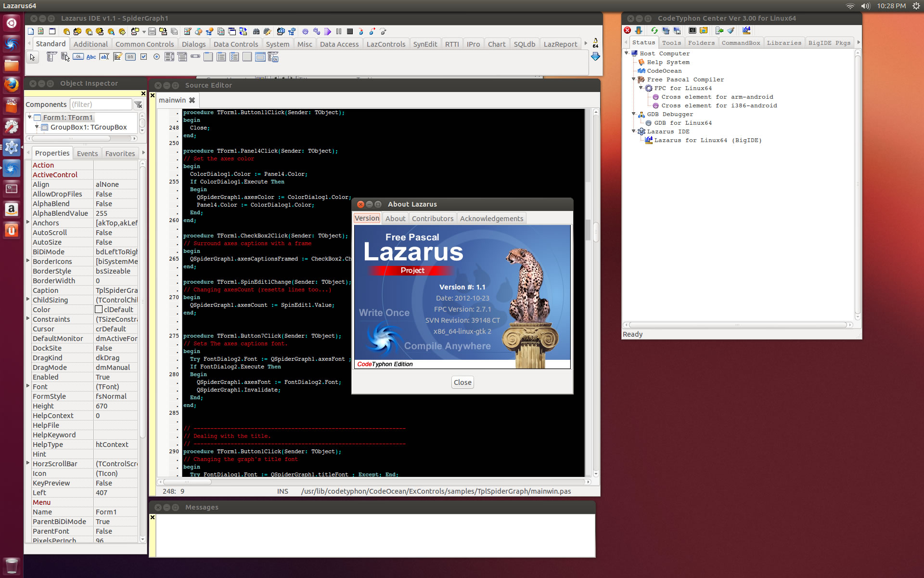This screenshot has width=924, height=578.
Task: Select the TScrollBar component in palette
Action: click(x=195, y=56)
